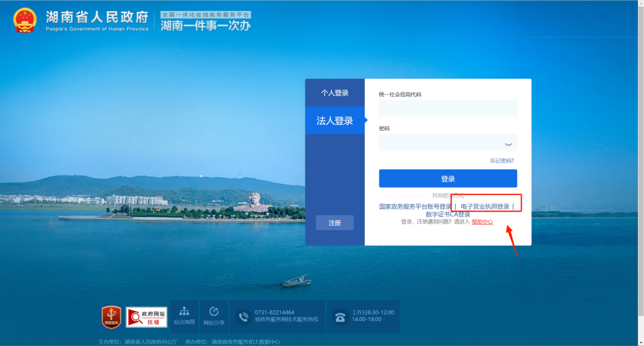Choose 电子营业执照登录 option
This screenshot has width=644, height=346.
pyautogui.click(x=485, y=206)
